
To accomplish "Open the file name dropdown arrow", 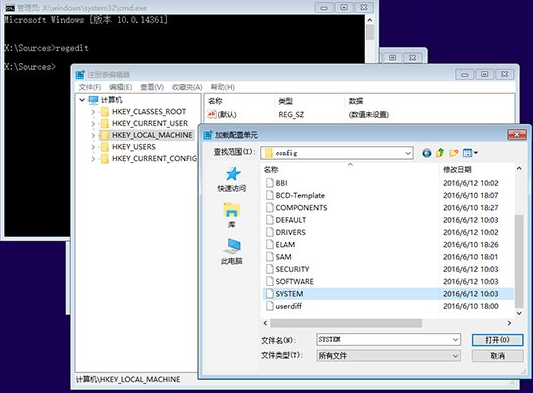I will 455,339.
